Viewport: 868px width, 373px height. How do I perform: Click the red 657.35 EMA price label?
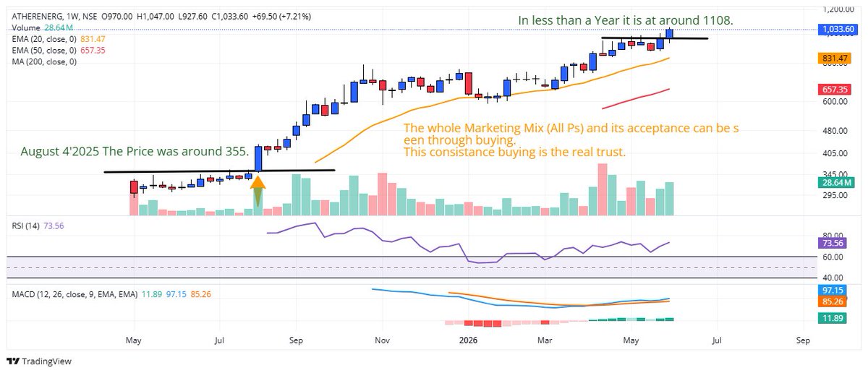pos(834,90)
